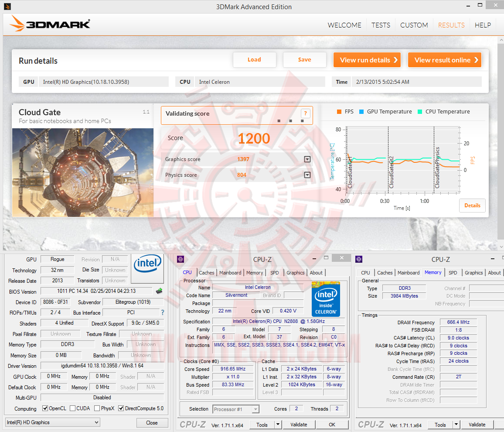Click the green CPU Temperature legend marker
Image resolution: width=504 pixels, height=432 pixels.
tap(420, 112)
